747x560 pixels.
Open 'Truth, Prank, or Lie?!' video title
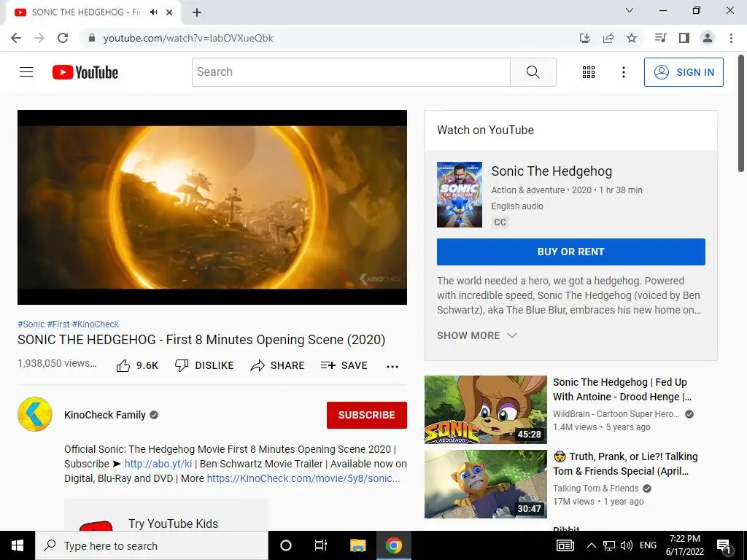(x=625, y=463)
